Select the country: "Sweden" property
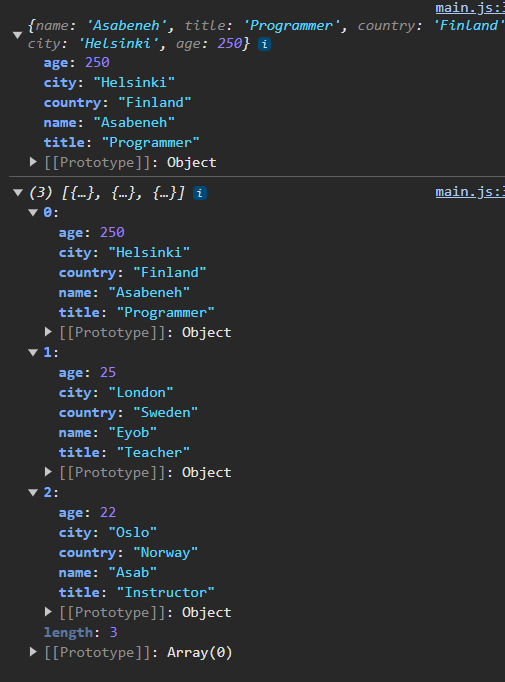This screenshot has height=682, width=505. pyautogui.click(x=128, y=412)
